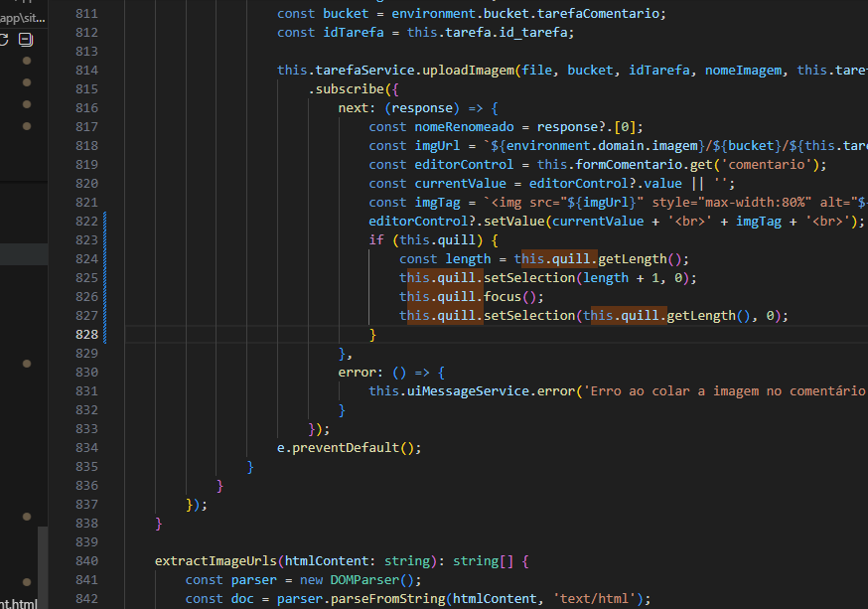Select the highlighted row in the Explorer

pyautogui.click(x=22, y=254)
